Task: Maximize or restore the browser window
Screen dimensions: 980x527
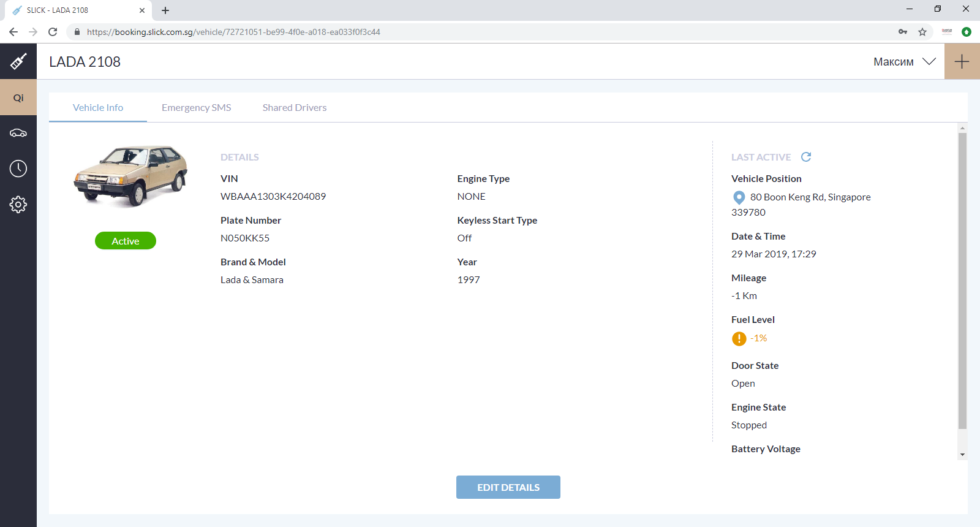Action: pos(938,9)
